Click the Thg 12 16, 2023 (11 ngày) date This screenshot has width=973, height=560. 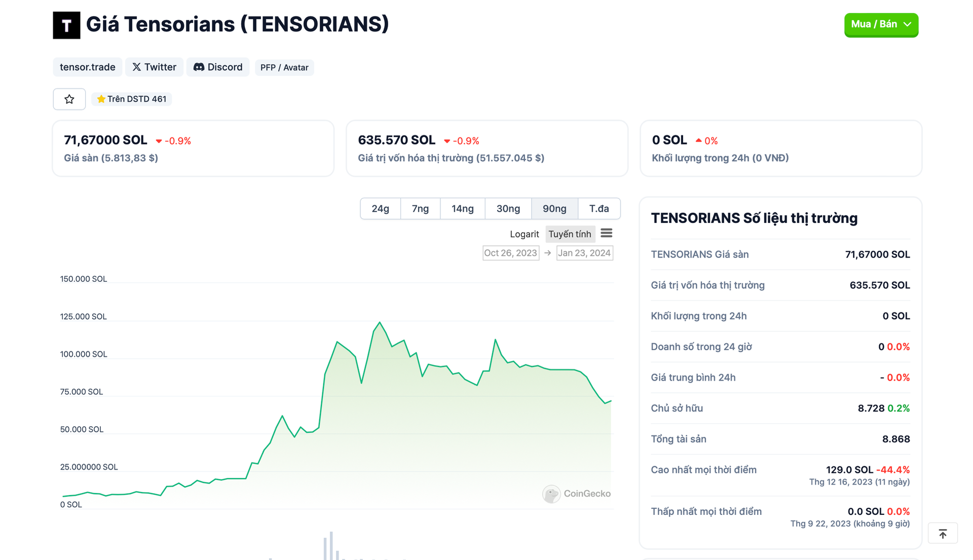point(859,482)
